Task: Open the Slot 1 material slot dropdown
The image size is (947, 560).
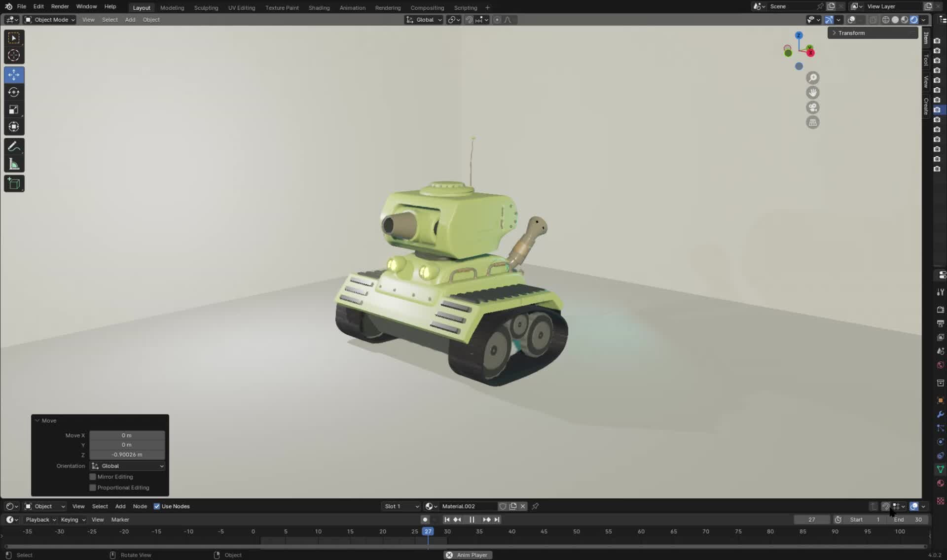Action: 401,506
